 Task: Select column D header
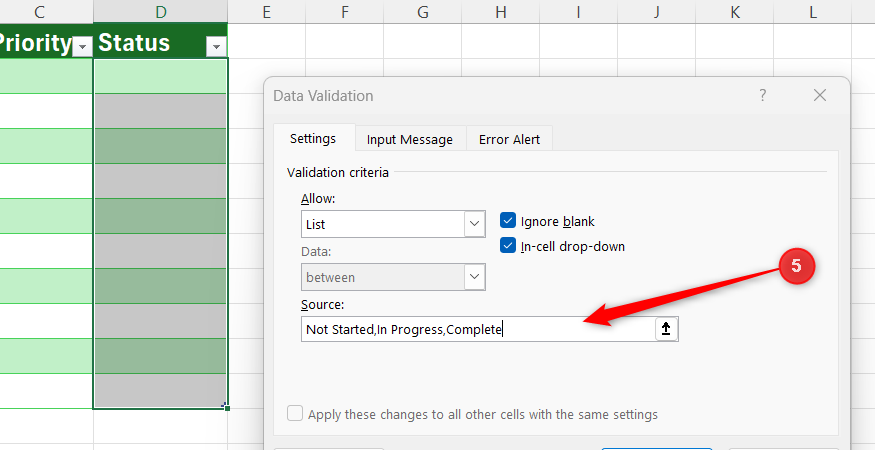point(161,12)
